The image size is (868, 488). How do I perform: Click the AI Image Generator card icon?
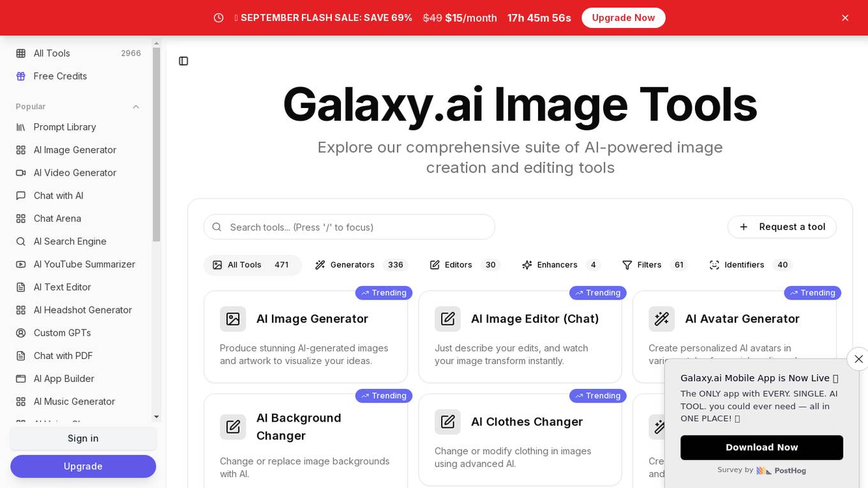tap(233, 319)
